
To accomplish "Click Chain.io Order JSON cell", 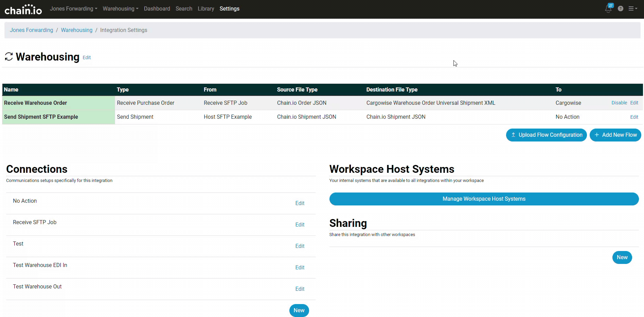I will coord(302,103).
